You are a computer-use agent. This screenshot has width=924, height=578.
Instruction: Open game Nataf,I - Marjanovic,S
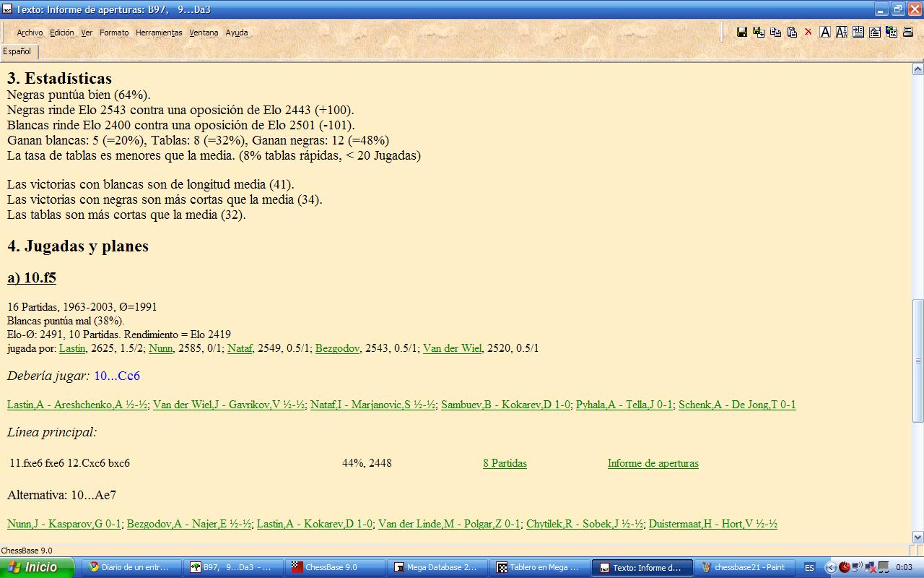click(x=373, y=405)
